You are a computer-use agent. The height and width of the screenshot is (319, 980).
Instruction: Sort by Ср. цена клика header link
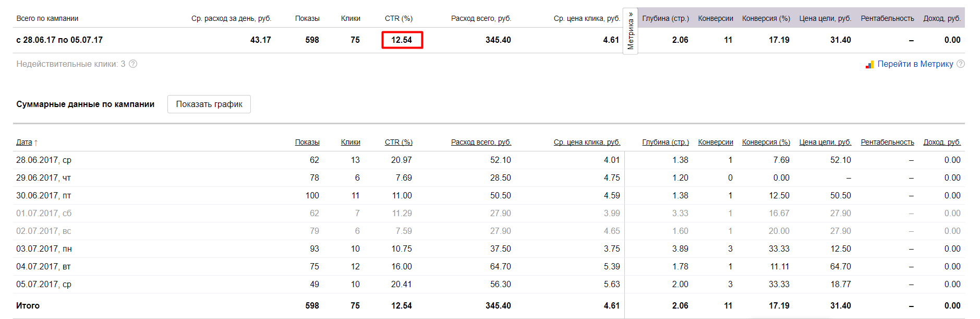click(587, 142)
